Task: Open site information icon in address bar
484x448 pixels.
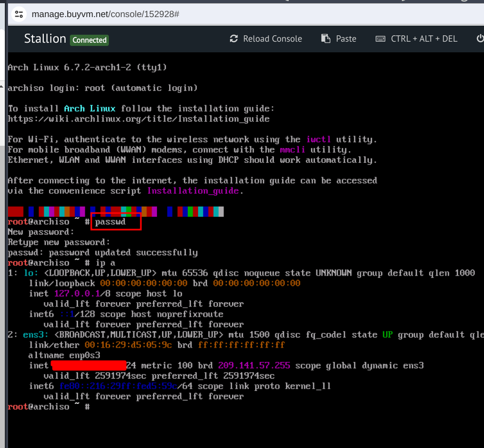Action: (x=19, y=14)
